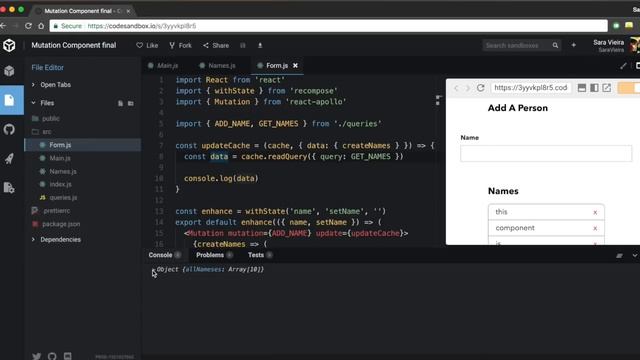Click the CodeSandbox logo icon
This screenshot has width=640, height=360.
tap(9, 45)
